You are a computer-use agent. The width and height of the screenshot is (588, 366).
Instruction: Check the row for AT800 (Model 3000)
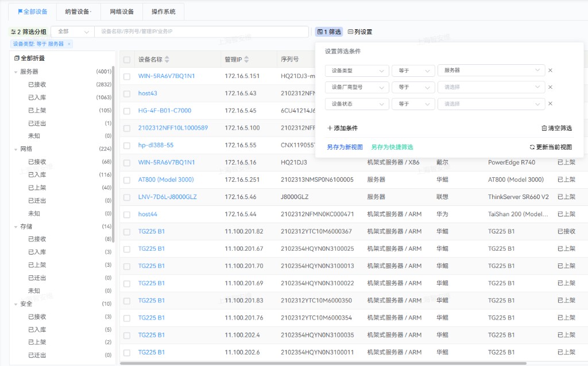(x=127, y=180)
